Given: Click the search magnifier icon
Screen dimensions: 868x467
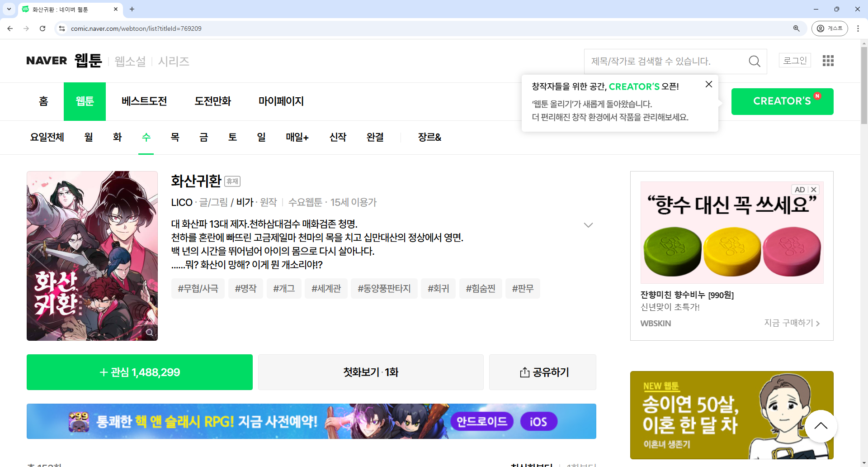Looking at the screenshot, I should pyautogui.click(x=754, y=61).
